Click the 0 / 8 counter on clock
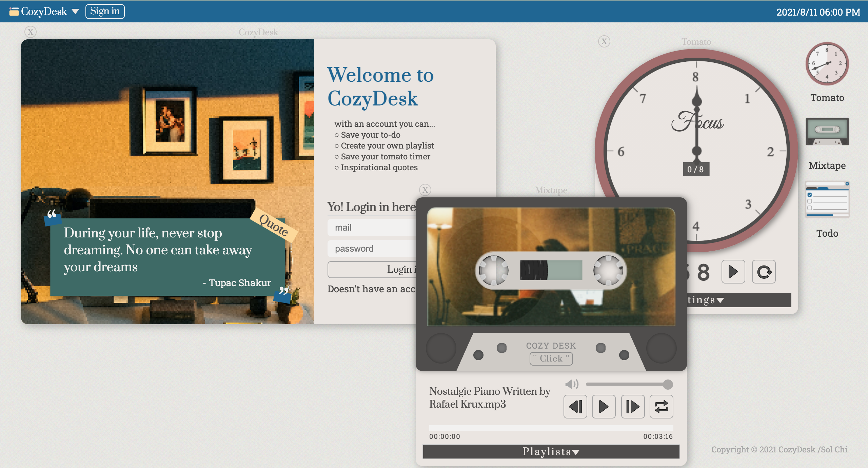868x468 pixels. pyautogui.click(x=696, y=169)
